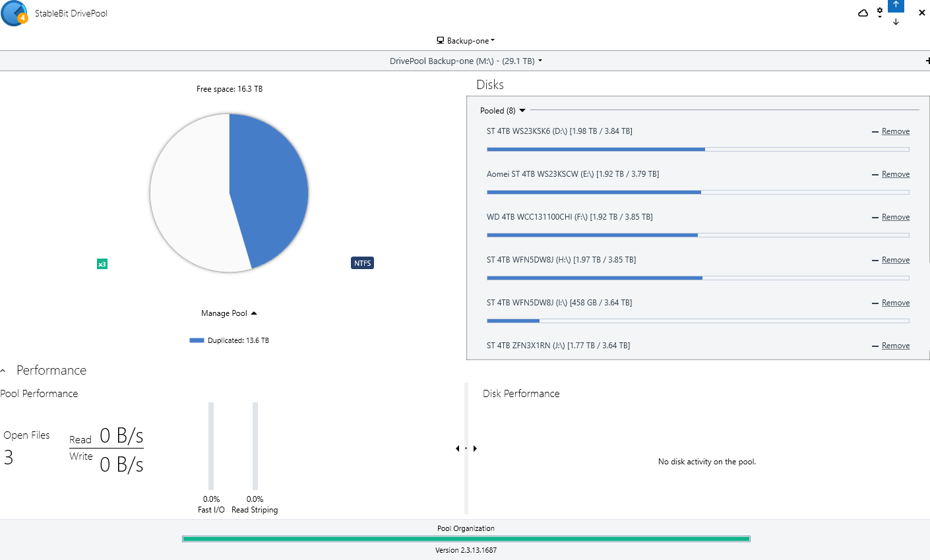Click the StableBit DrivePool logo
The height and width of the screenshot is (560, 930).
click(14, 13)
